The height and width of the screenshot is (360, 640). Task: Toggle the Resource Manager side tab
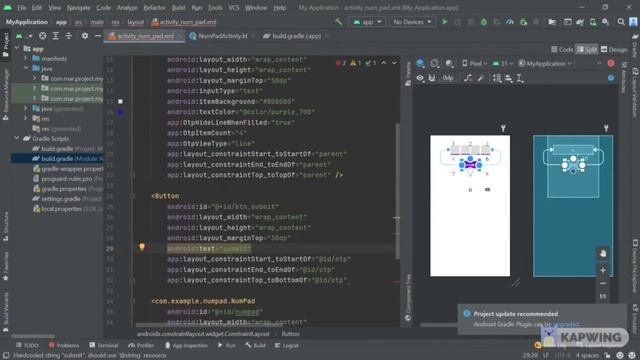[5, 94]
